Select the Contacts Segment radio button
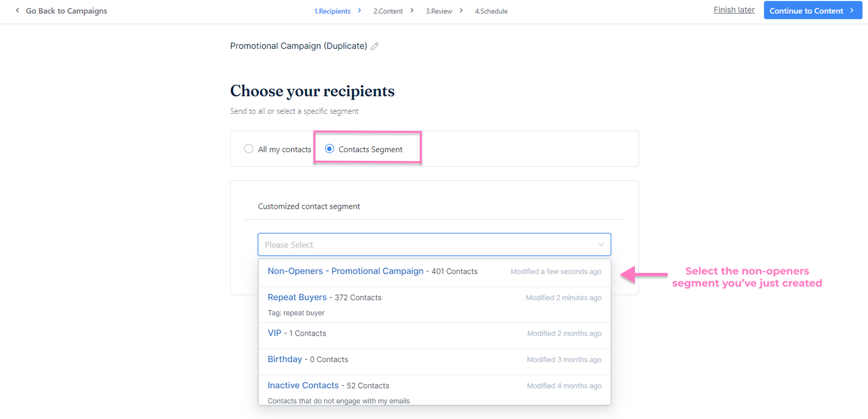868x419 pixels. tap(329, 149)
